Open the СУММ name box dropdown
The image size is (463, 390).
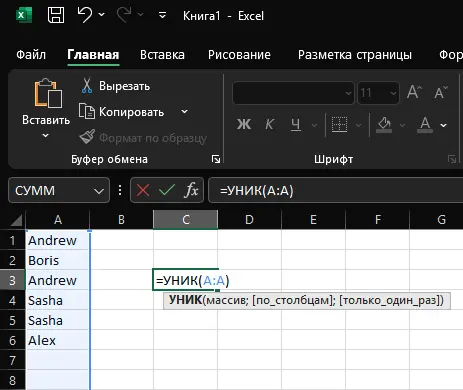tap(99, 191)
